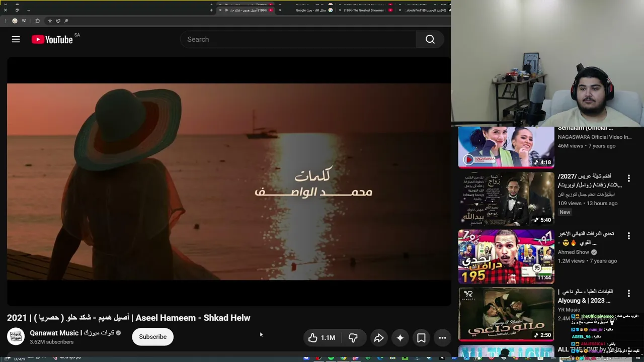Open the 'Alyoung & | 2023' video title
The image size is (644, 362).
(585, 296)
